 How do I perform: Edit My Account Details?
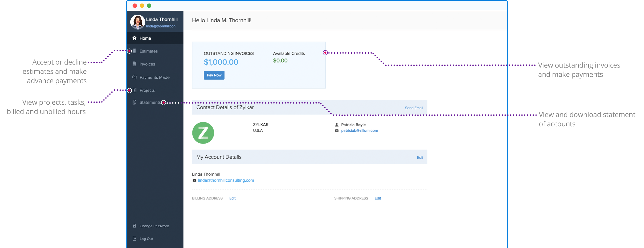[420, 157]
